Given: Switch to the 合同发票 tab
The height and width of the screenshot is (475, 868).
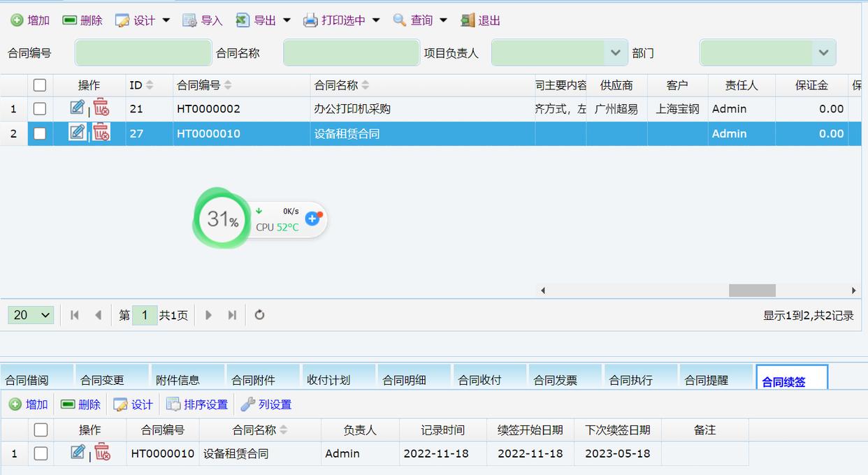Looking at the screenshot, I should coord(556,380).
